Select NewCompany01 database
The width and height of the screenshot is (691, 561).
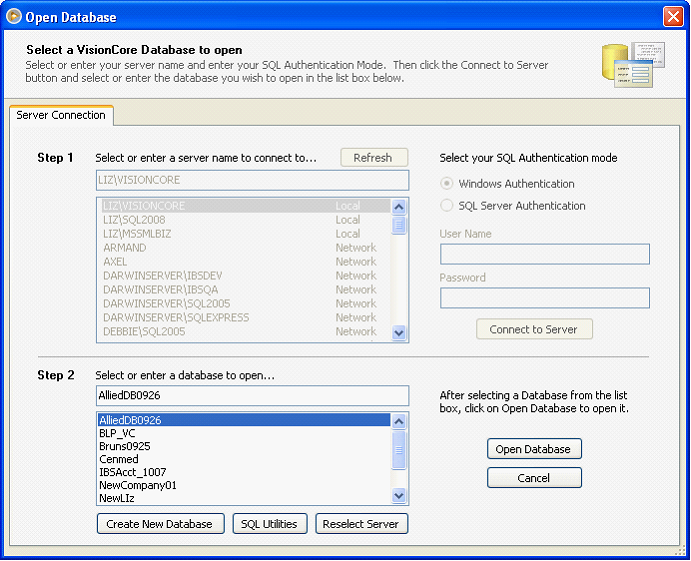(x=244, y=485)
